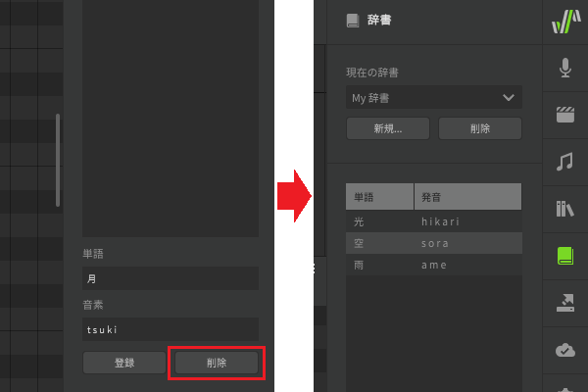Open the library books panel
The height and width of the screenshot is (392, 588).
click(x=565, y=209)
